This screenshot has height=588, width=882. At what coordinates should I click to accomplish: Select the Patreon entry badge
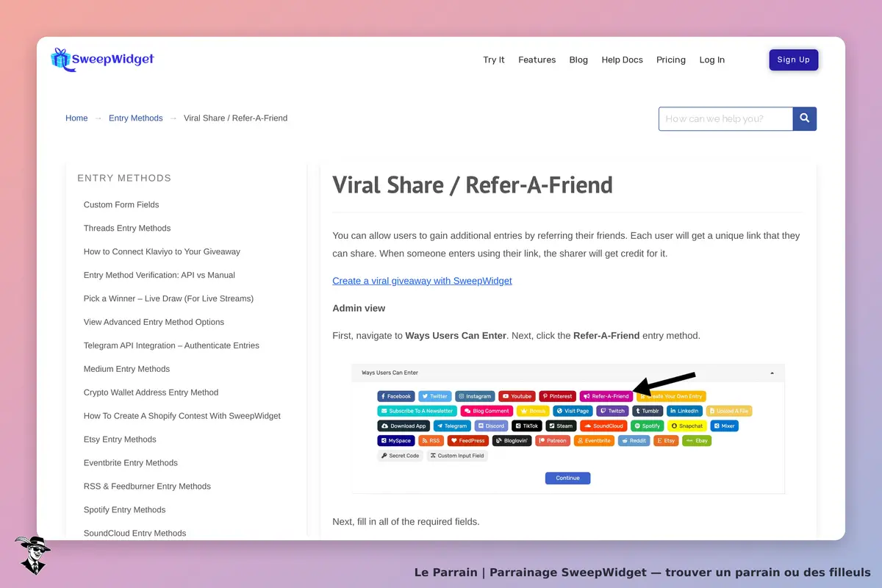(553, 440)
